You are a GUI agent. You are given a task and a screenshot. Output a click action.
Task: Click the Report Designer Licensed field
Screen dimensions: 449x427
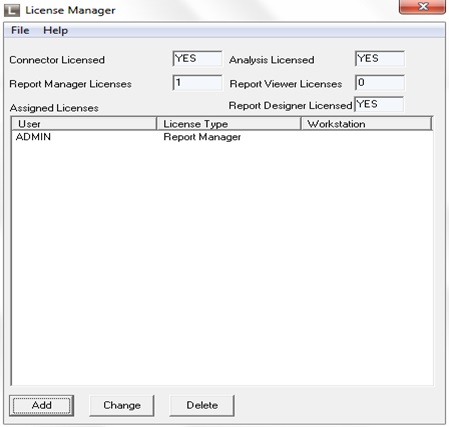click(x=379, y=104)
